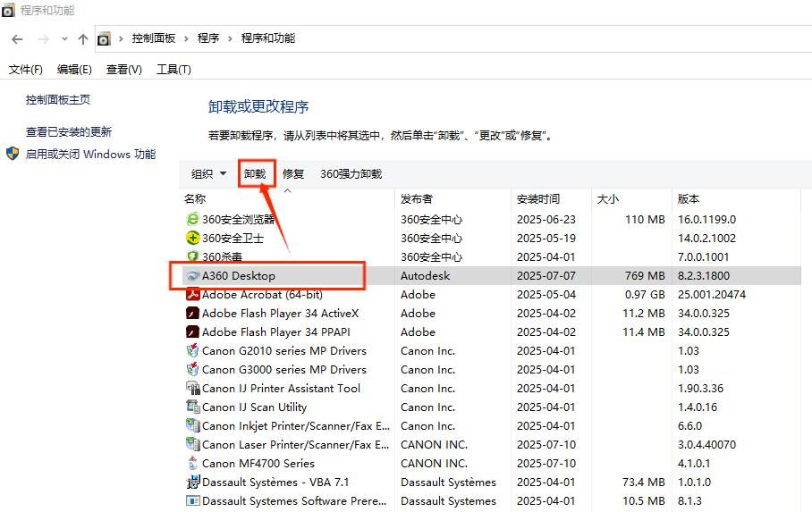Click the Canon Inkjet Printer/Scanner/Fax icon
The width and height of the screenshot is (812, 512).
click(x=192, y=425)
